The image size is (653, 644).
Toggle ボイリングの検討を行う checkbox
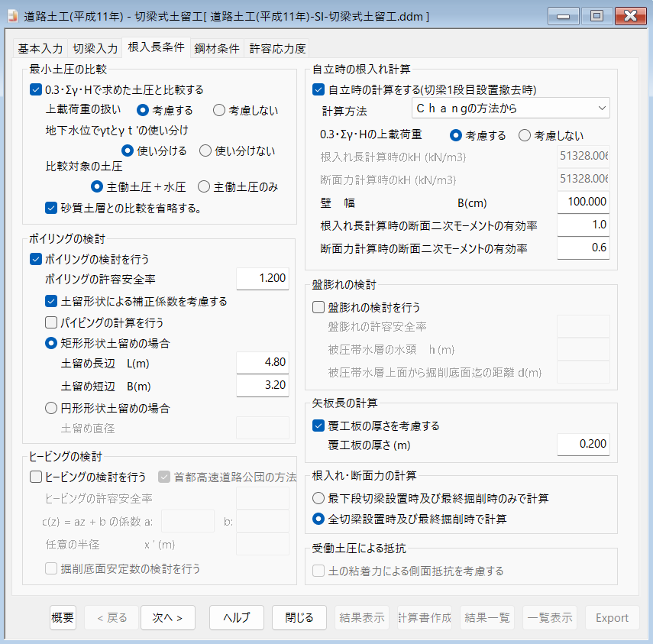35,259
